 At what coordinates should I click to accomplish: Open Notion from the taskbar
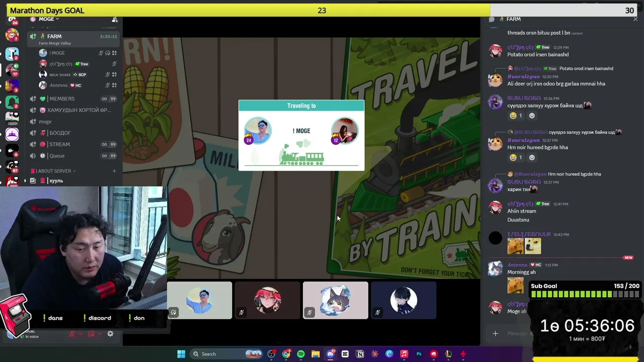[x=360, y=354]
